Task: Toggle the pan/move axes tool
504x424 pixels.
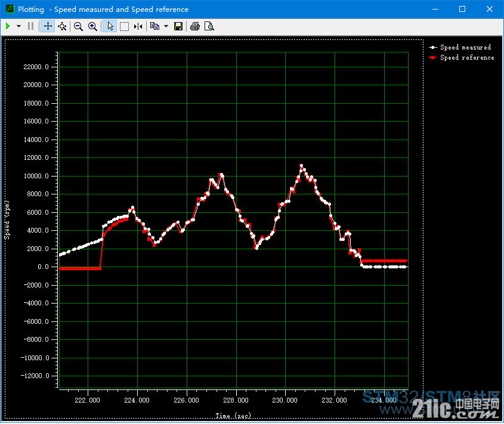Action: click(48, 26)
